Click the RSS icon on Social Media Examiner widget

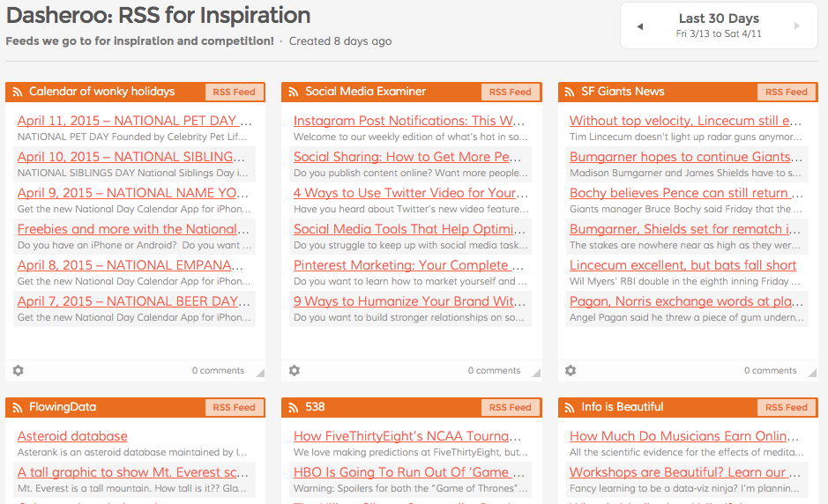(x=294, y=92)
